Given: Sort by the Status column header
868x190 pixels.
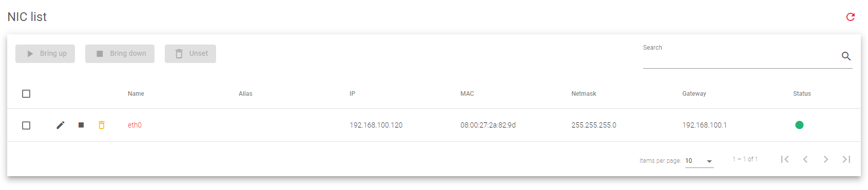Looking at the screenshot, I should point(802,94).
